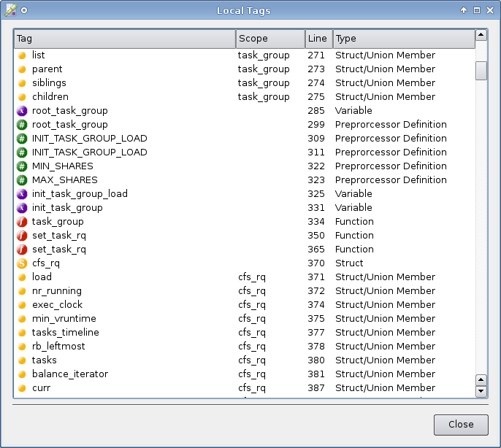This screenshot has width=501, height=448.
Task: Click the line number 271 cell
Action: point(316,55)
